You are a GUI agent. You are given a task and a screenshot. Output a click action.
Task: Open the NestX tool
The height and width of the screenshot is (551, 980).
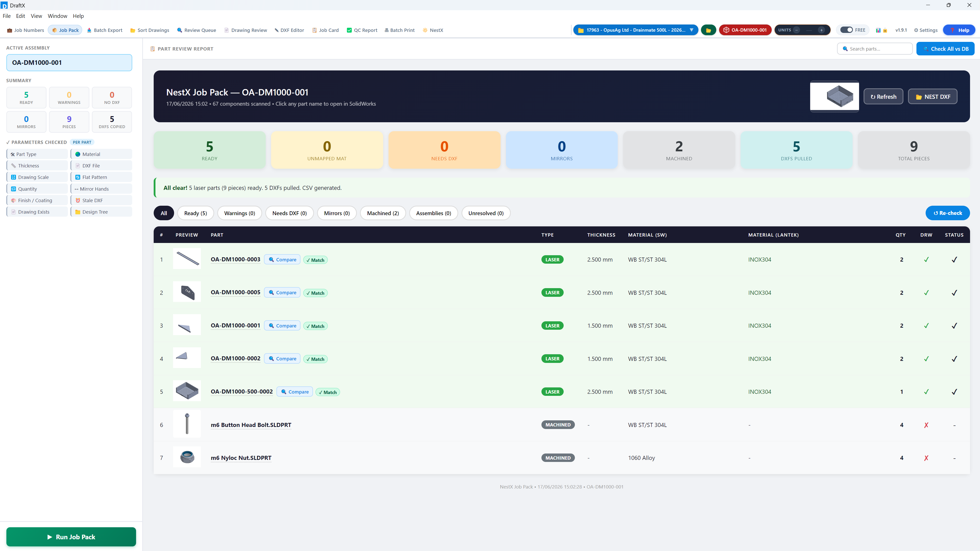(x=433, y=30)
